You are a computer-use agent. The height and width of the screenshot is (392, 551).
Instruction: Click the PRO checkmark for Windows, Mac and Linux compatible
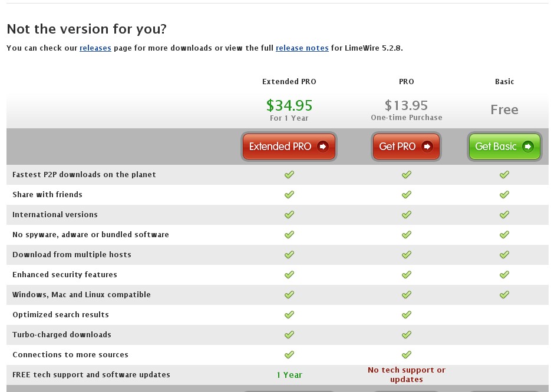(407, 294)
